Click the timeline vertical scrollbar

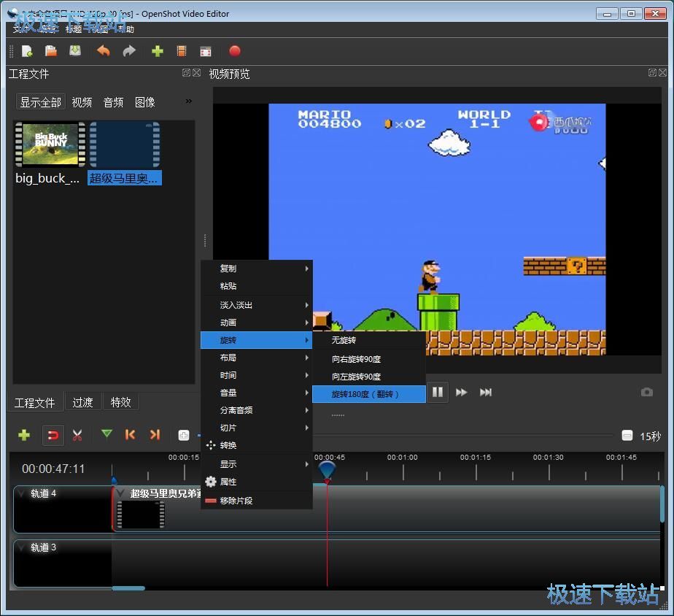662,504
